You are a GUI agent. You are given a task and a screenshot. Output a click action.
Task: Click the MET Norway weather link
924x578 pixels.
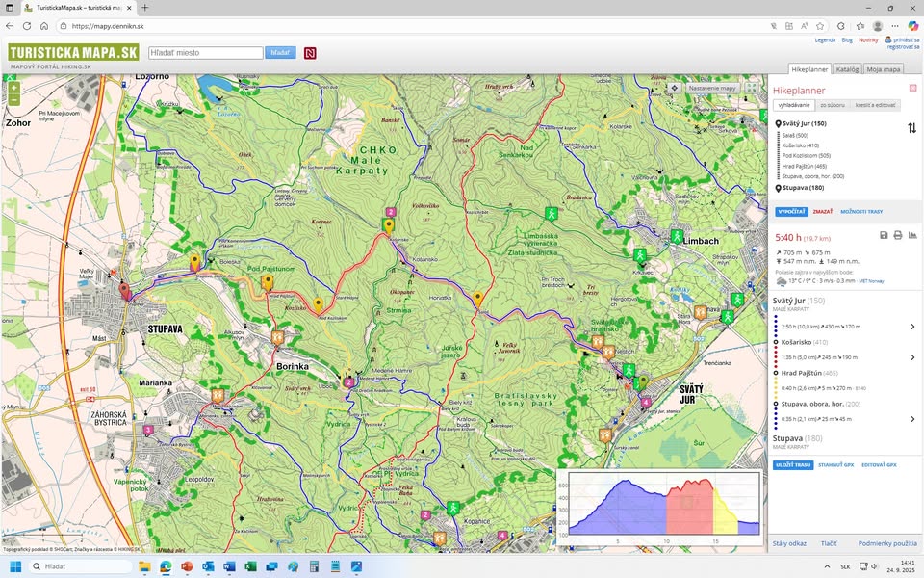(872, 281)
